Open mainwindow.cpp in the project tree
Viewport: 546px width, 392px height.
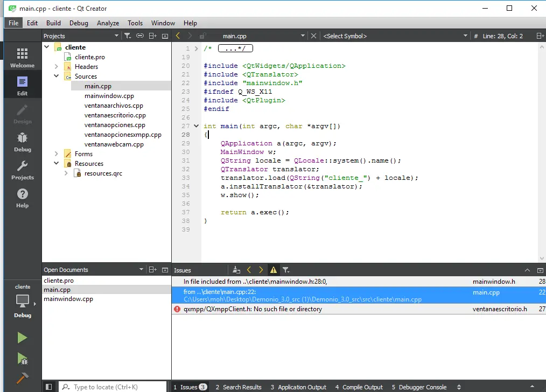click(x=109, y=96)
